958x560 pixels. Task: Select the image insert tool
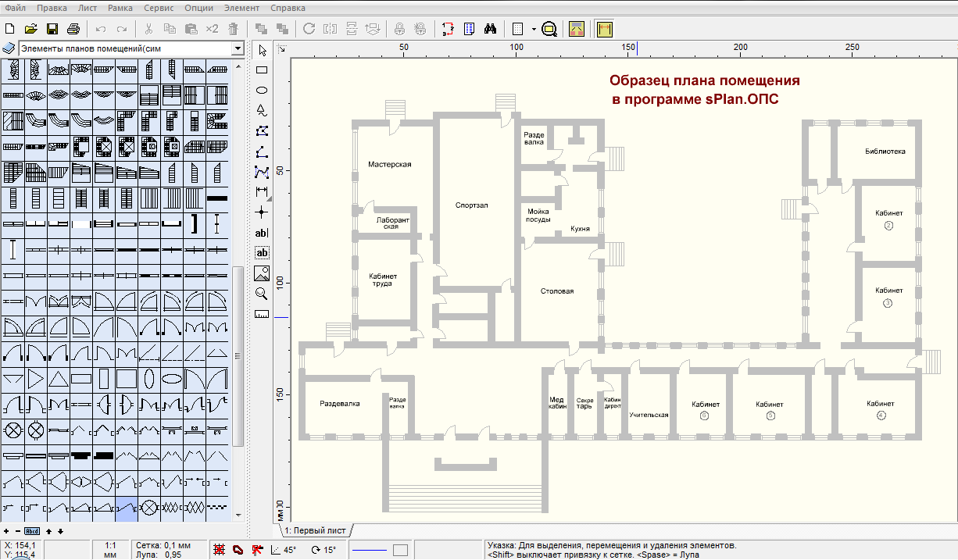point(262,273)
